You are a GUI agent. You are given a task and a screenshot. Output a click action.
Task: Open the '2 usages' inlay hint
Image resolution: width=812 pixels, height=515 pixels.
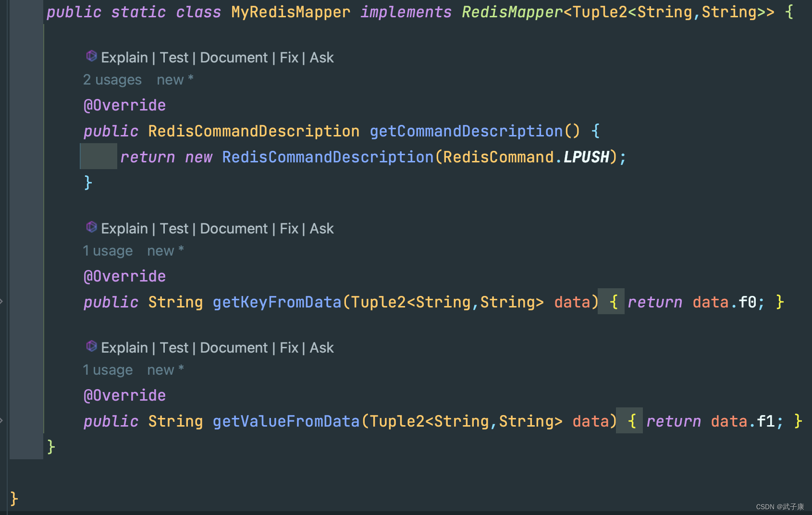pyautogui.click(x=112, y=80)
